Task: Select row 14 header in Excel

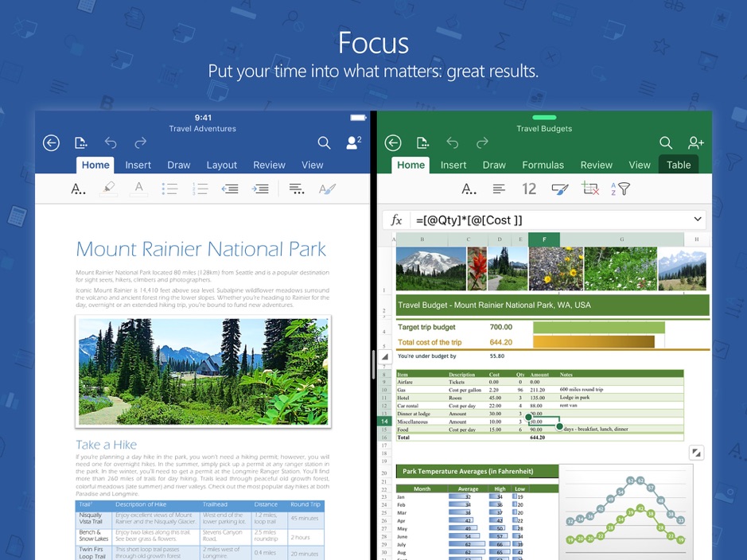Action: (384, 422)
